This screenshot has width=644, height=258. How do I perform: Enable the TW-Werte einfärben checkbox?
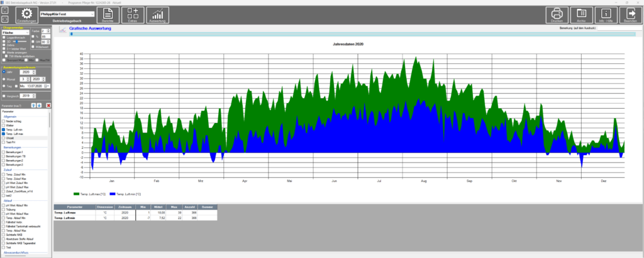(6, 56)
